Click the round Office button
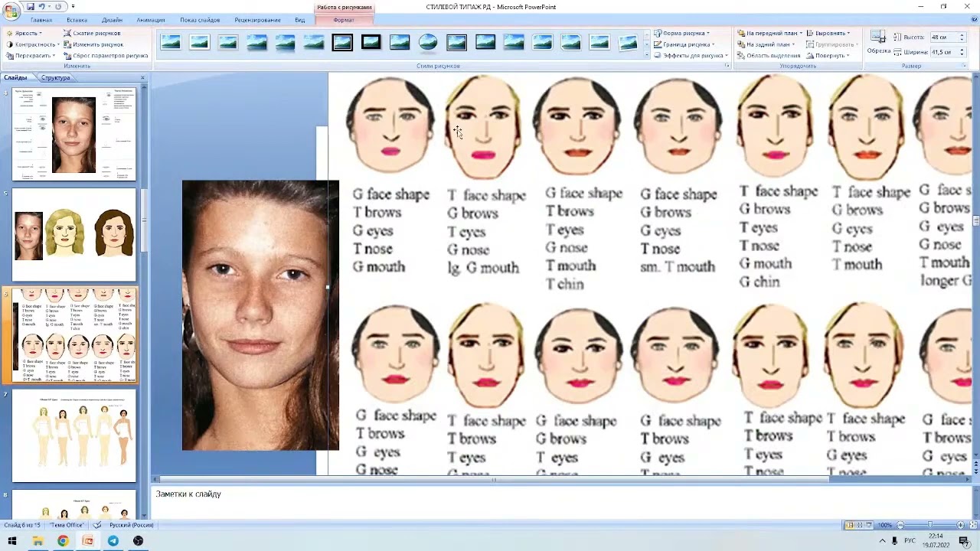 (10, 10)
